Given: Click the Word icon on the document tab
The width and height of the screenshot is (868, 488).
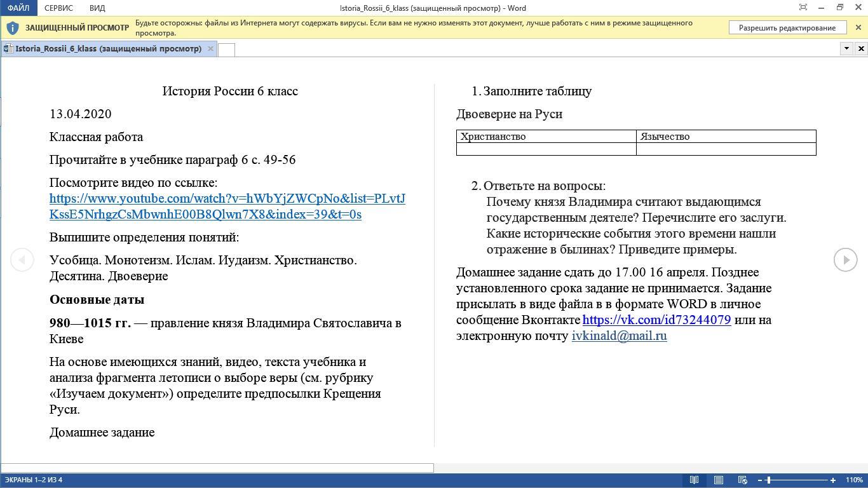Looking at the screenshot, I should click(8, 48).
